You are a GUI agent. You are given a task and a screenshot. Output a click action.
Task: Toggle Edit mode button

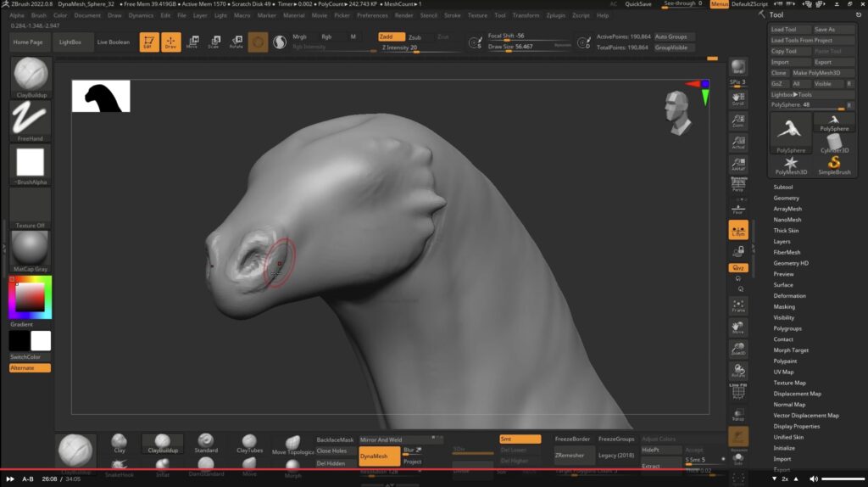coord(149,42)
